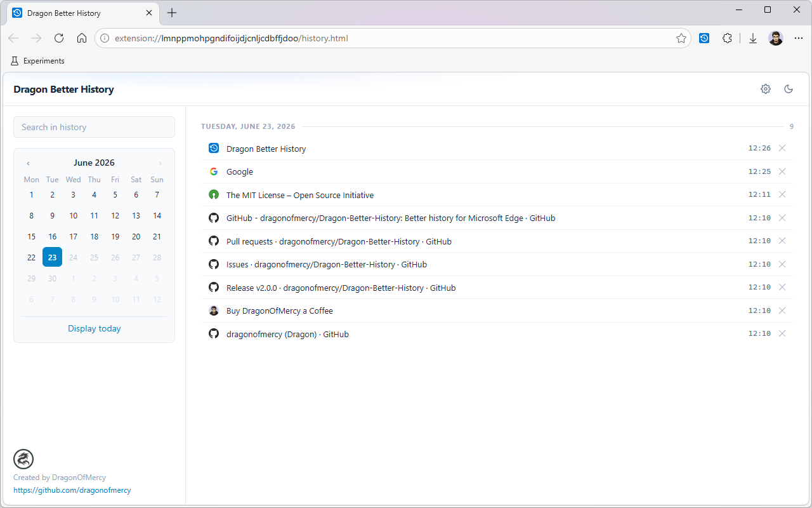
Task: Select June 23 in the calendar
Action: click(x=52, y=257)
